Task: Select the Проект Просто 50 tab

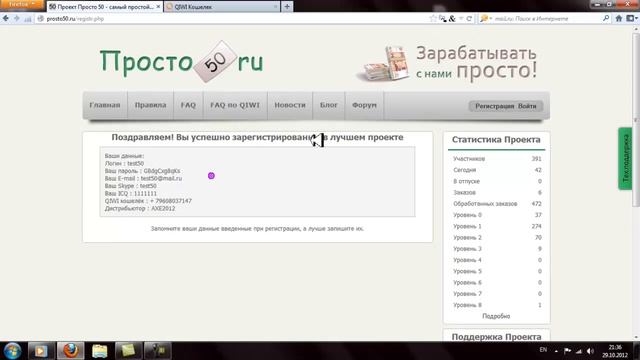Action: [104, 7]
